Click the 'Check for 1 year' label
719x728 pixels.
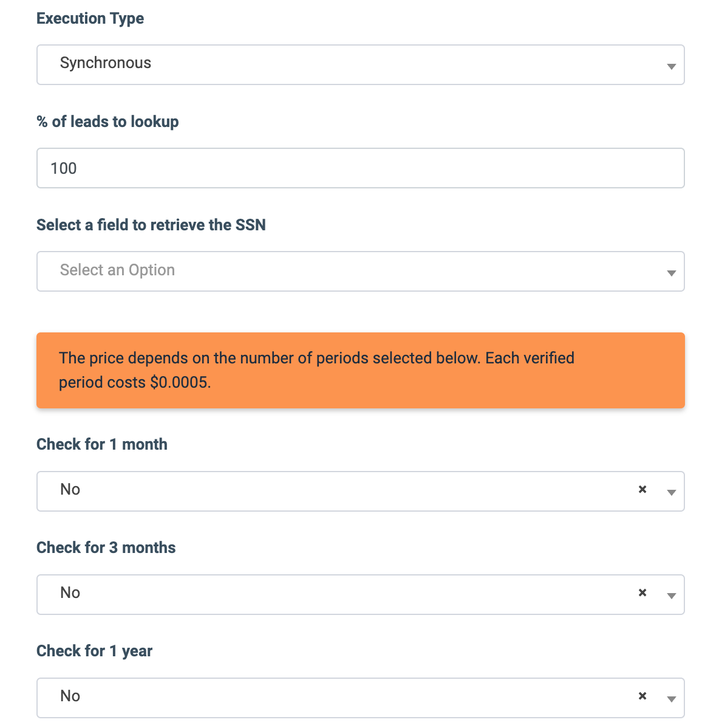click(94, 651)
